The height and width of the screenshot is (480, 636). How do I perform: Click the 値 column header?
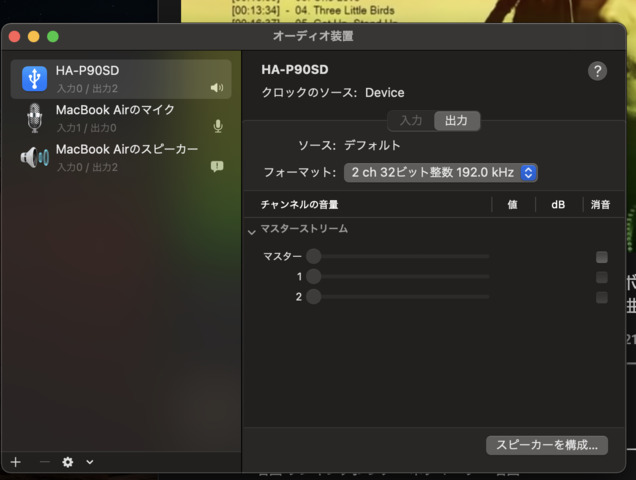[x=513, y=204]
